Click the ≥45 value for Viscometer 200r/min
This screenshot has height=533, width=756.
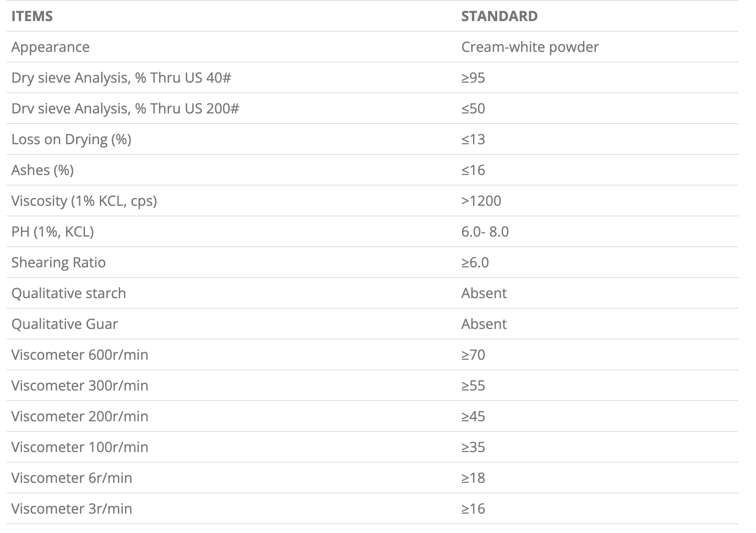[473, 416]
